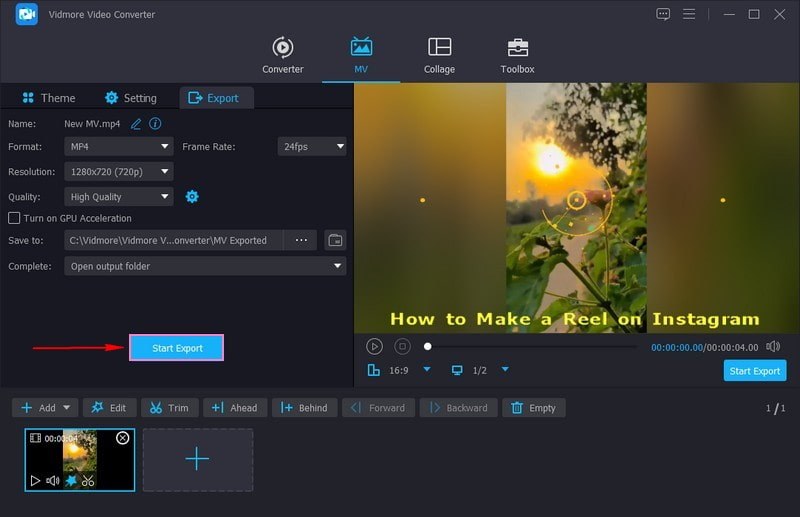Click the pencil icon to rename New MV.mp4
Image resolution: width=800 pixels, height=517 pixels.
click(x=136, y=124)
